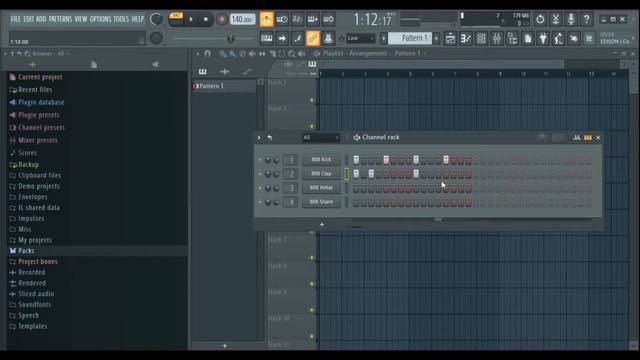Stop playback with the stop button
Screen dimensions: 640x360
click(206, 19)
